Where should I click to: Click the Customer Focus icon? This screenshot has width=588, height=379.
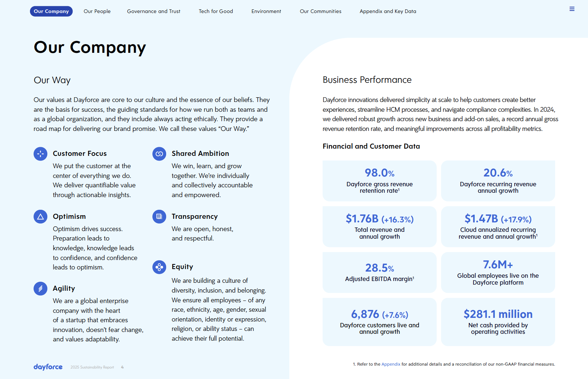pos(40,154)
